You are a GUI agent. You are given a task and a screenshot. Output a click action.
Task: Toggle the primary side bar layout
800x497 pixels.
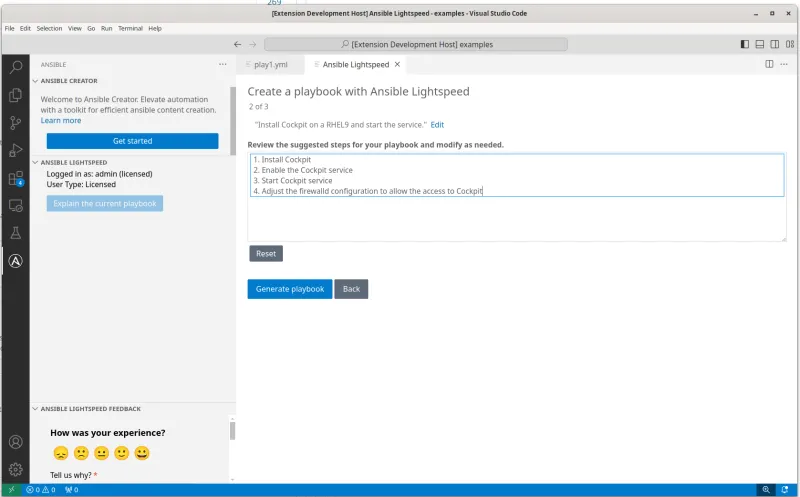pyautogui.click(x=744, y=44)
